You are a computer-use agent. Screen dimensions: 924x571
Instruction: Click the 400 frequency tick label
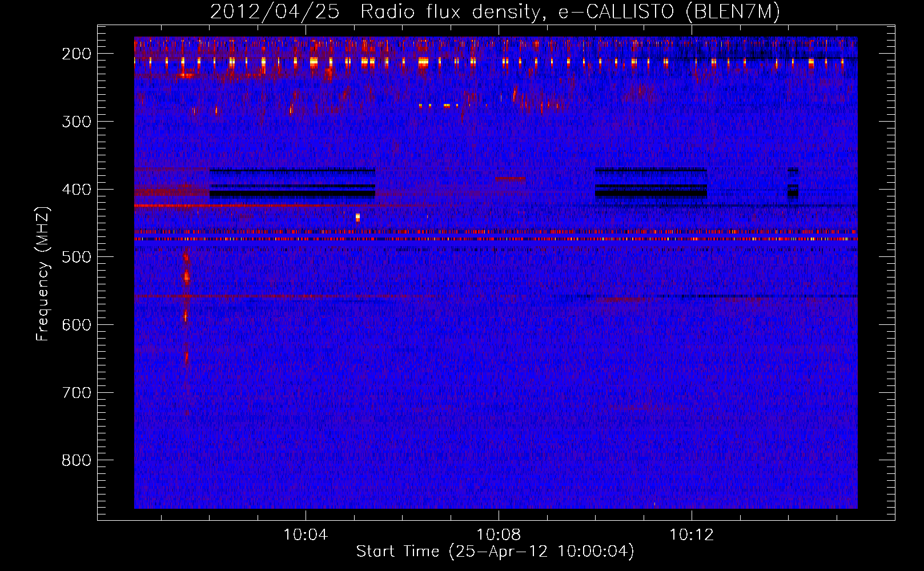pyautogui.click(x=77, y=190)
